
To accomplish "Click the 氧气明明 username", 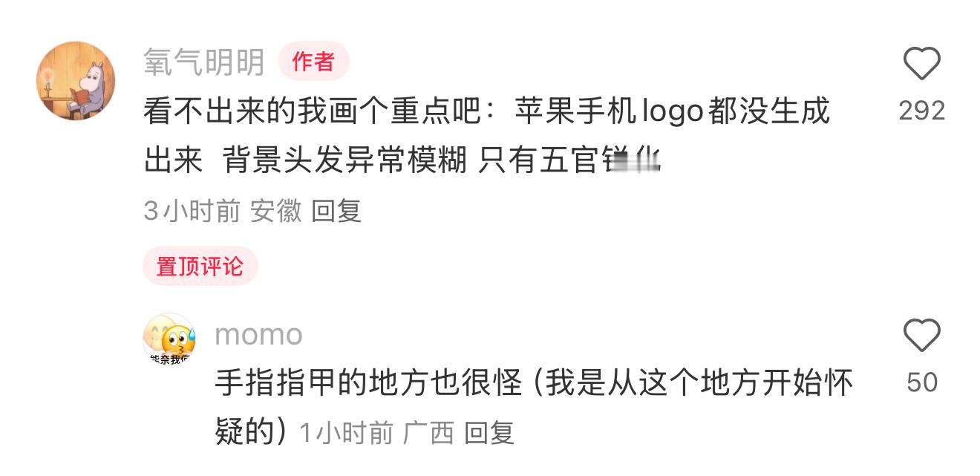I will 204,62.
